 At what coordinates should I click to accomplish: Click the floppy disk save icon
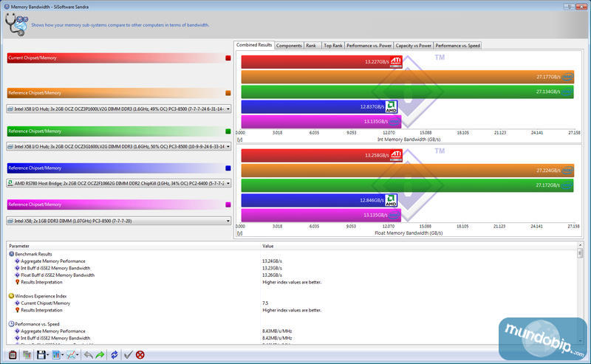(41, 354)
